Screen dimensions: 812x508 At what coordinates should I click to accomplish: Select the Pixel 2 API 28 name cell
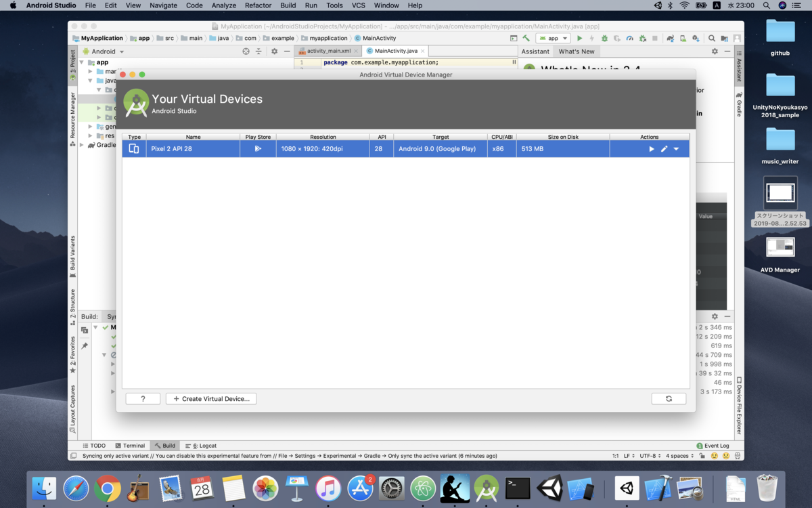(193, 149)
